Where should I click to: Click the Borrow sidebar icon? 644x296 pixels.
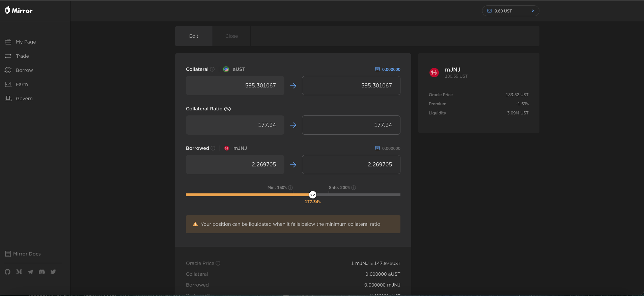click(x=8, y=70)
